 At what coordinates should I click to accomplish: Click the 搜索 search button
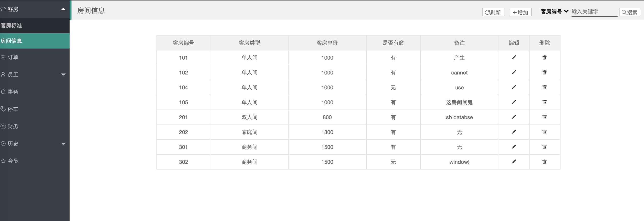[x=630, y=12]
